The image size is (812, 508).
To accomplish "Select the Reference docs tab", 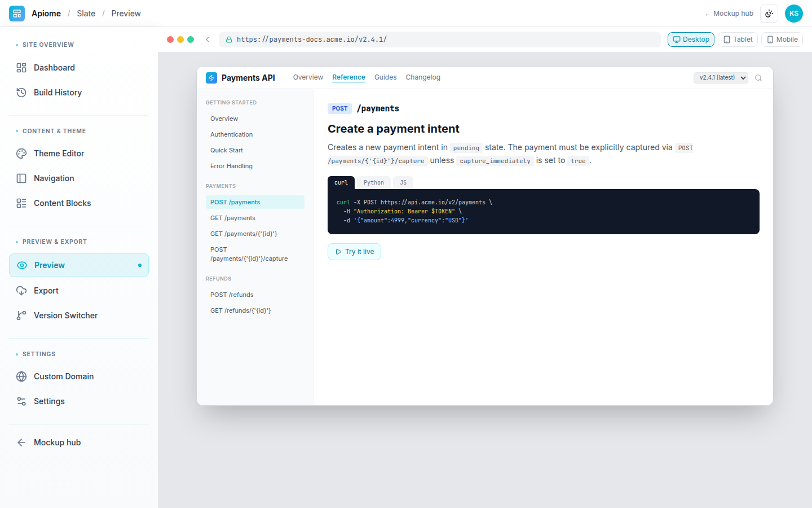I will coord(348,77).
